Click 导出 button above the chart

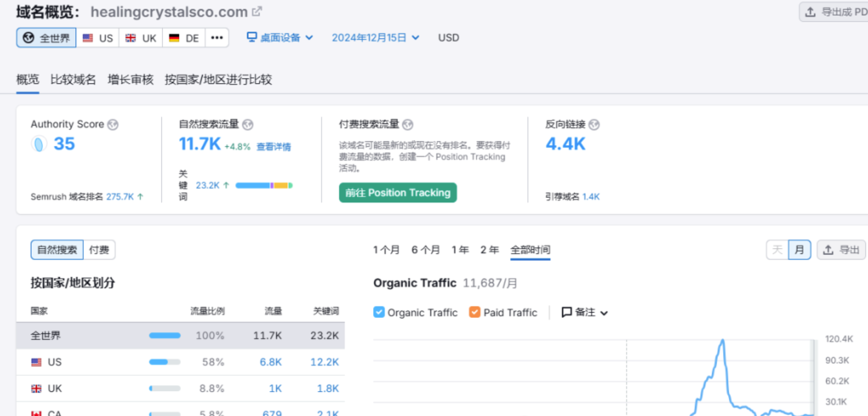pyautogui.click(x=842, y=250)
